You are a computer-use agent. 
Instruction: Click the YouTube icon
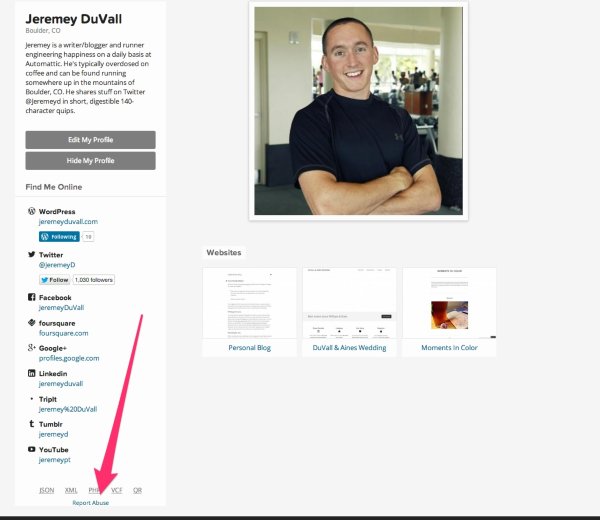(x=32, y=450)
